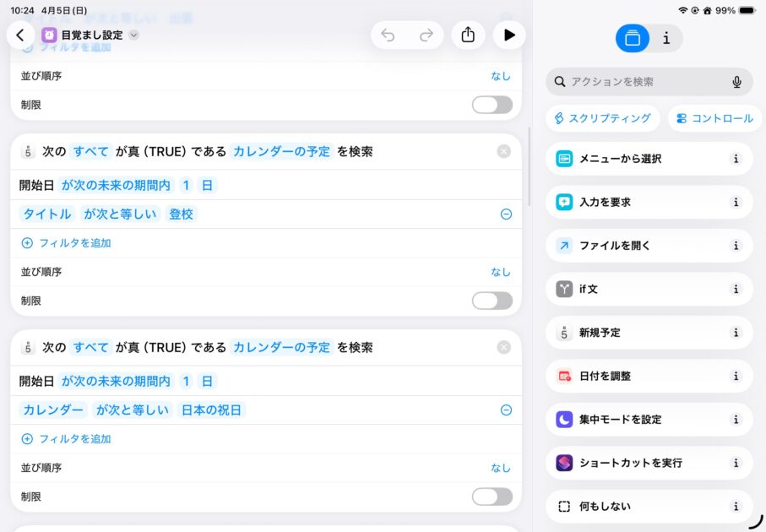Tap the microphone icon in the search field
This screenshot has width=766, height=532.
(736, 82)
